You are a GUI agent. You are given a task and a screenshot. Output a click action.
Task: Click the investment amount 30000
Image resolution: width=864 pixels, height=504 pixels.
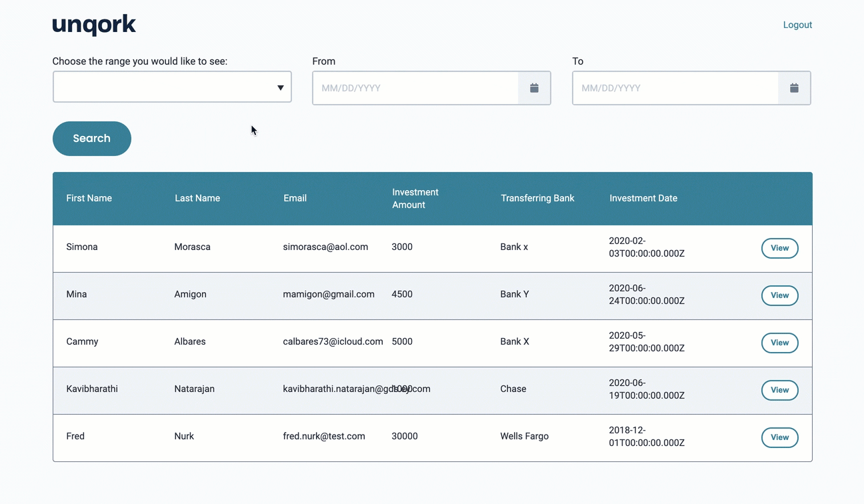click(405, 436)
